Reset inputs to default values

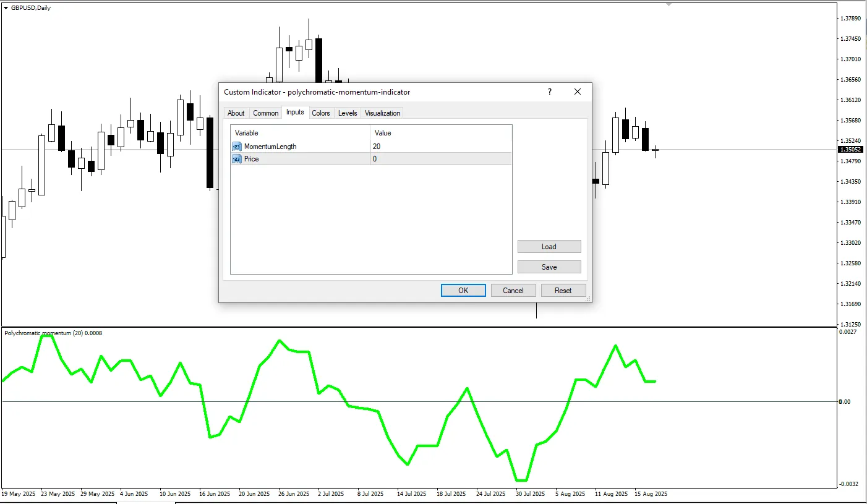563,290
